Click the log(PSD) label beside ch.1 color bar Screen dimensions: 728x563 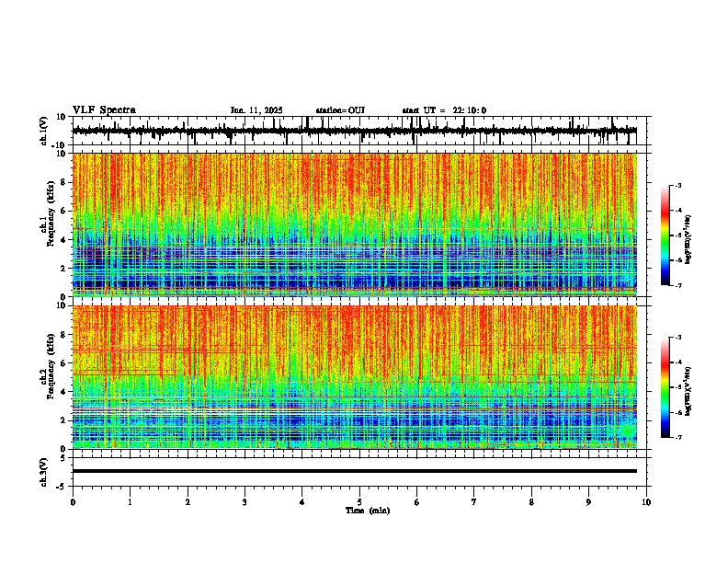[x=688, y=240]
